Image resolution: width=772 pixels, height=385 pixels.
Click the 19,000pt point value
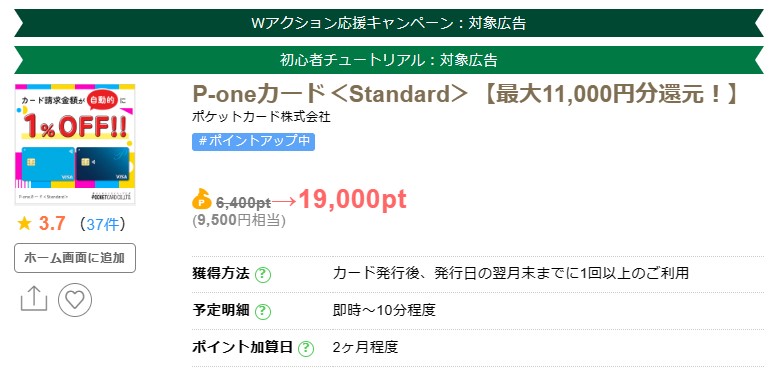click(353, 199)
